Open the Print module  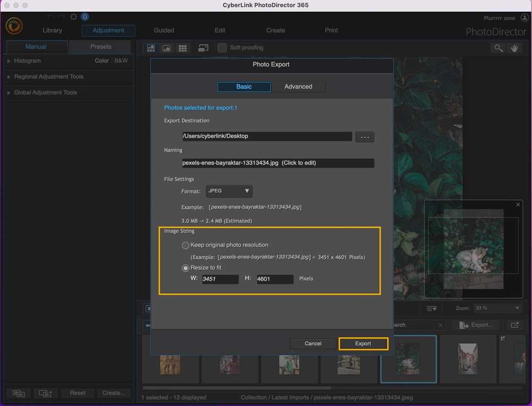click(x=331, y=30)
